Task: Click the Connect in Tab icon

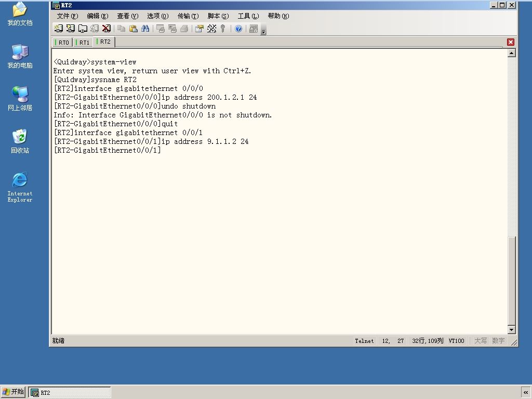Action: 83,29
